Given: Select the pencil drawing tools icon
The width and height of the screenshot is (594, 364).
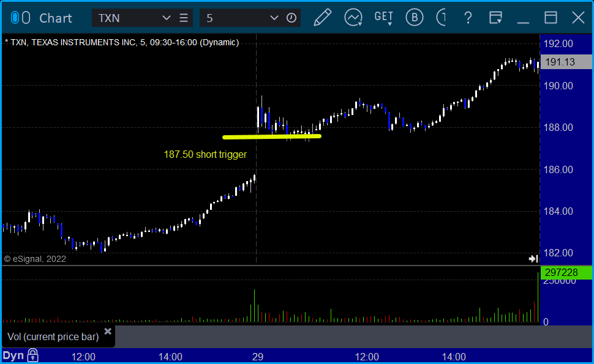Looking at the screenshot, I should click(x=322, y=17).
